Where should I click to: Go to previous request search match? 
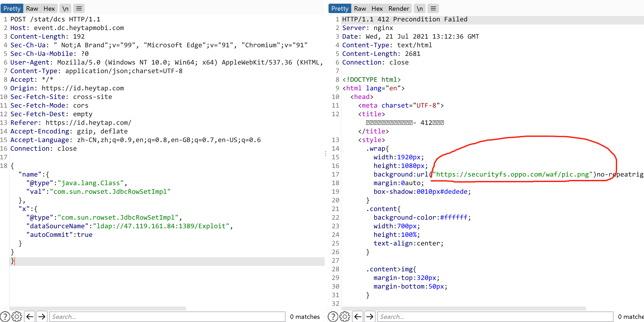[30, 317]
